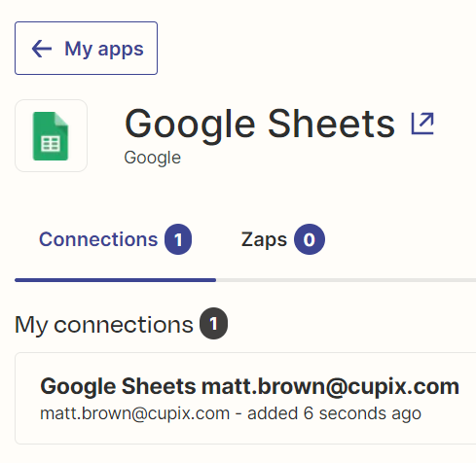
Task: Click the Zaps count badge showing 0
Action: 310,239
